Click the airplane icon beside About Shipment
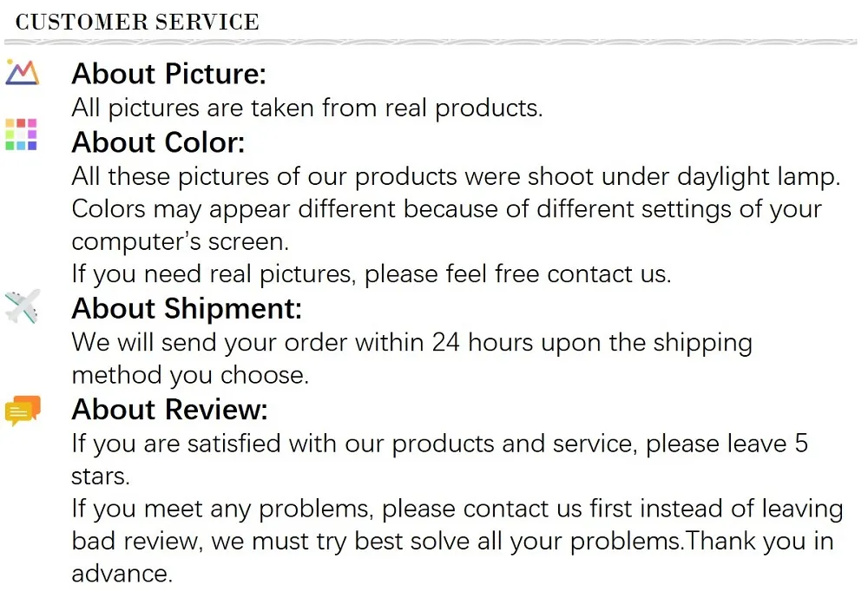The width and height of the screenshot is (868, 605). point(23,306)
